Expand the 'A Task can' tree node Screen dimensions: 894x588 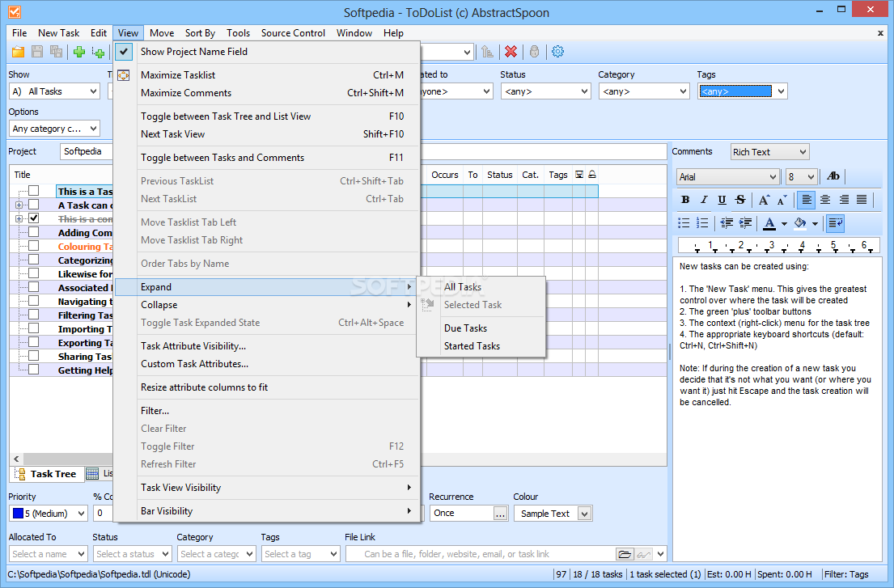(x=19, y=205)
